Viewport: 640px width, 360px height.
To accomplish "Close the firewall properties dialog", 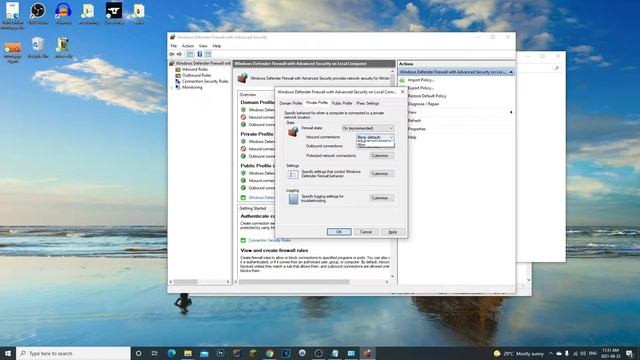I will coord(402,92).
